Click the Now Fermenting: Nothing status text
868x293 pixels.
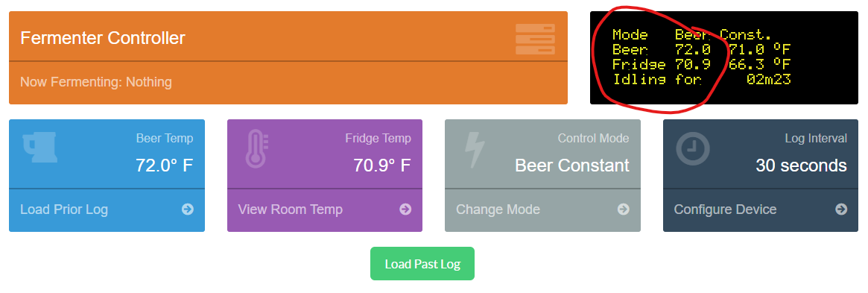click(x=96, y=83)
